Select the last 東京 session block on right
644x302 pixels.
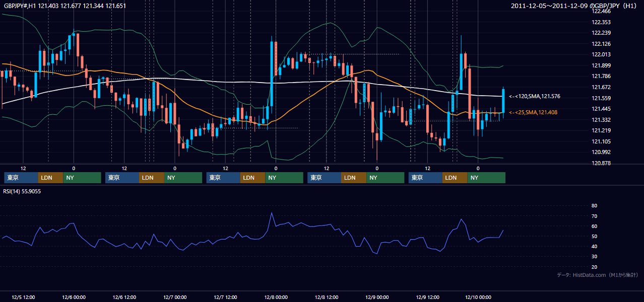[425, 178]
